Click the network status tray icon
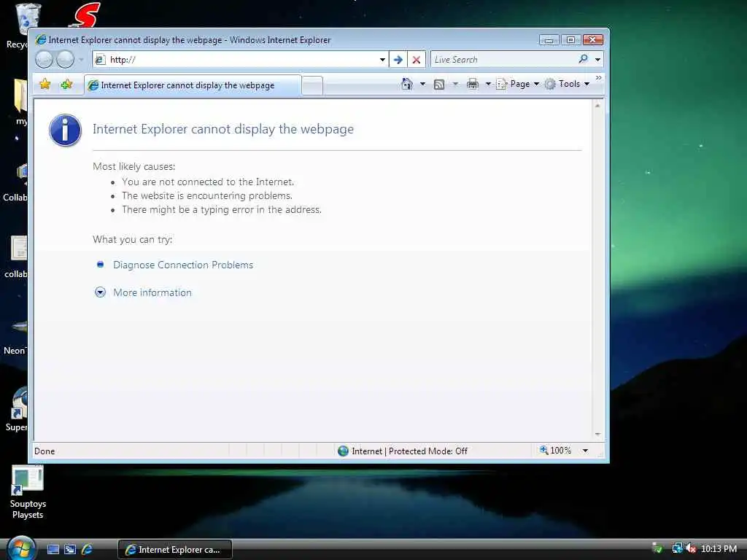747x560 pixels. point(677,548)
